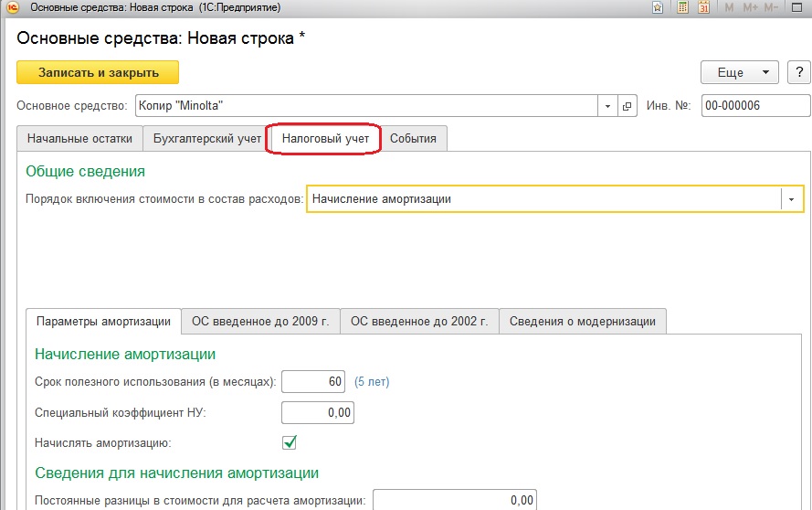Screen dimensions: 812x510
Task: Click Порядок включения стоимости field text
Action: coord(543,199)
